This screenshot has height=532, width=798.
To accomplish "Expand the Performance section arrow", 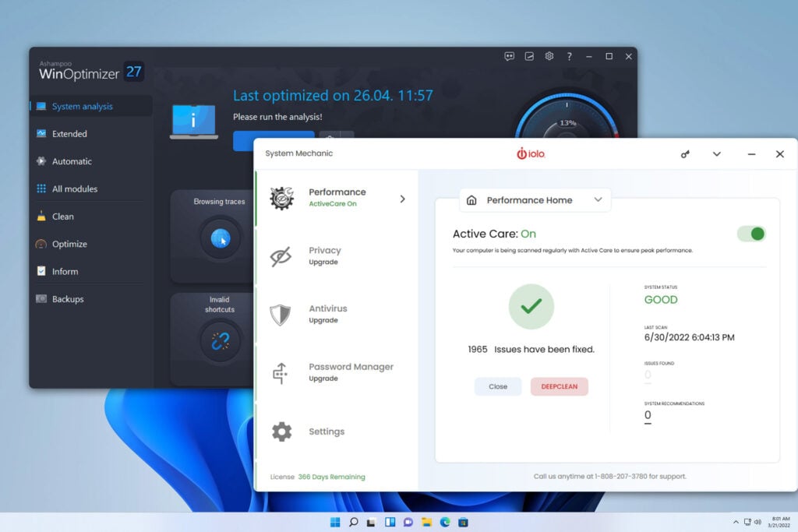I will [403, 199].
